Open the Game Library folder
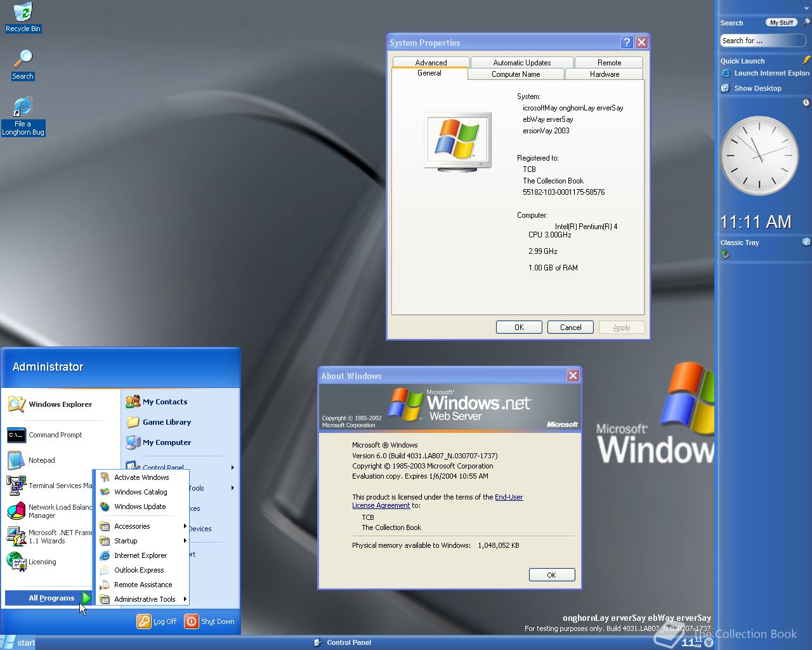Screen dimensions: 812x650 pos(159,422)
